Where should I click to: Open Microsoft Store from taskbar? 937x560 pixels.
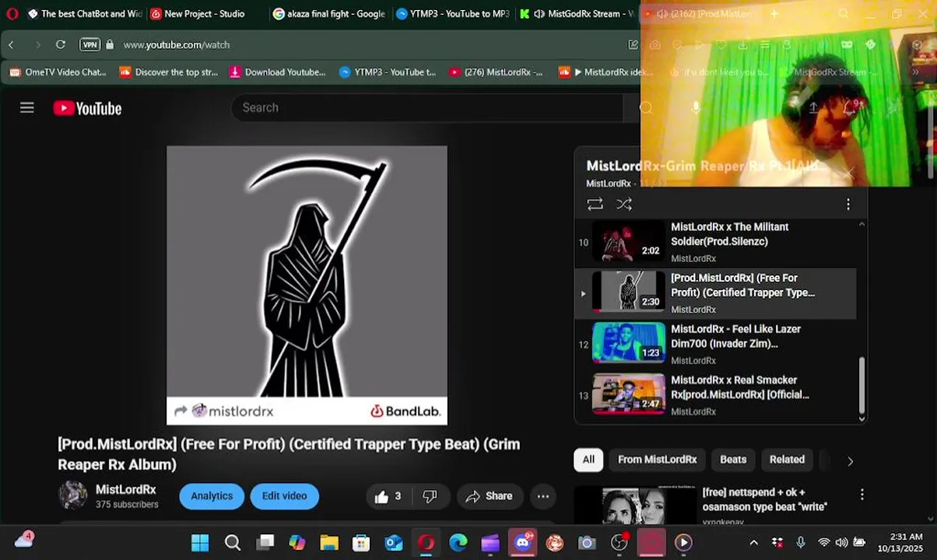tap(361, 542)
